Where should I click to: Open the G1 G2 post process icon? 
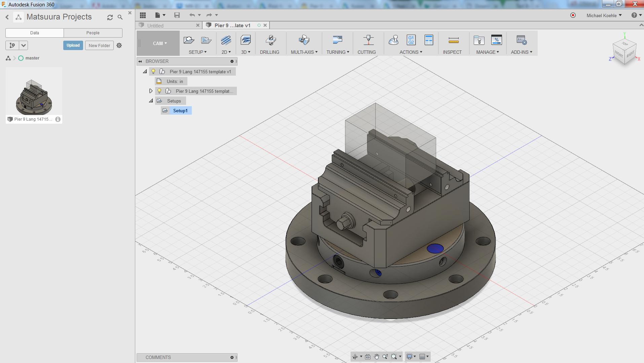pos(411,40)
